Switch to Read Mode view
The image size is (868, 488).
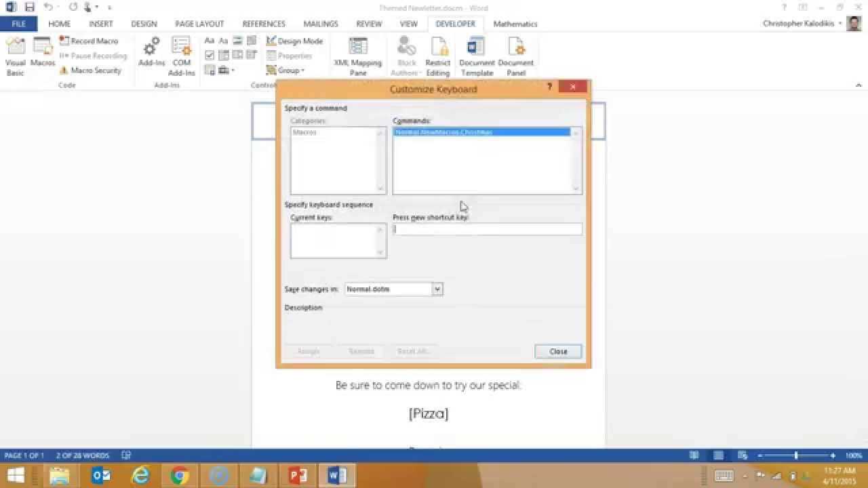pyautogui.click(x=694, y=455)
